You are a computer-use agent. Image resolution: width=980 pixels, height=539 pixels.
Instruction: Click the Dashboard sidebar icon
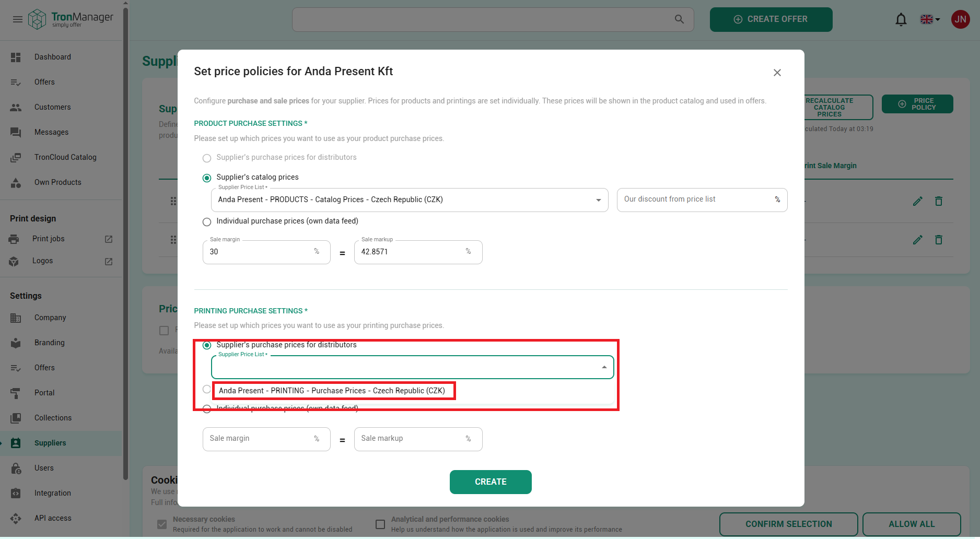point(16,57)
